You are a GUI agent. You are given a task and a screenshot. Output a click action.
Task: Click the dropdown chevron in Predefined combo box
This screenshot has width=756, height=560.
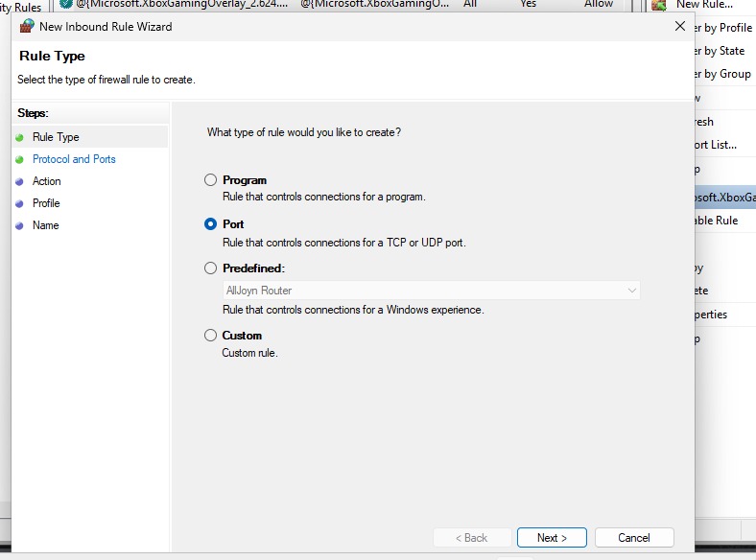[x=631, y=291]
